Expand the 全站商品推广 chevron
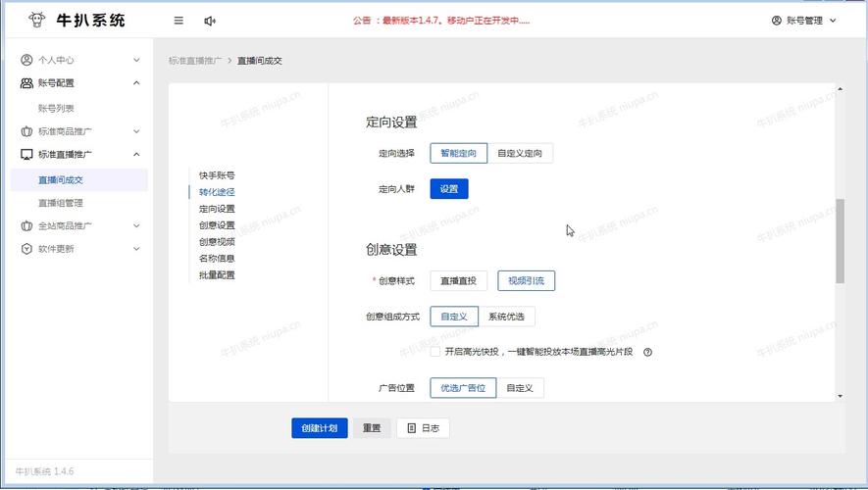This screenshot has width=868, height=490. point(136,225)
